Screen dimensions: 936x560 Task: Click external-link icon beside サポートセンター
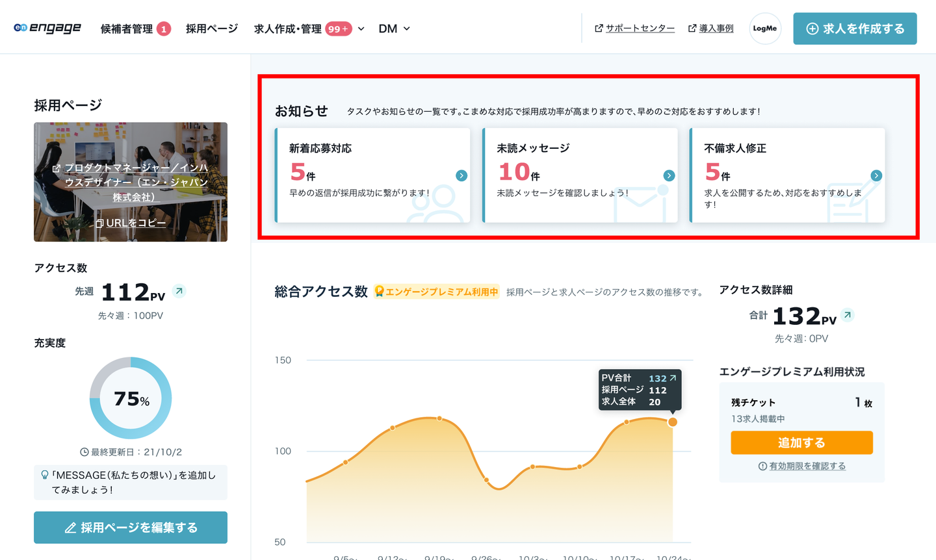599,28
